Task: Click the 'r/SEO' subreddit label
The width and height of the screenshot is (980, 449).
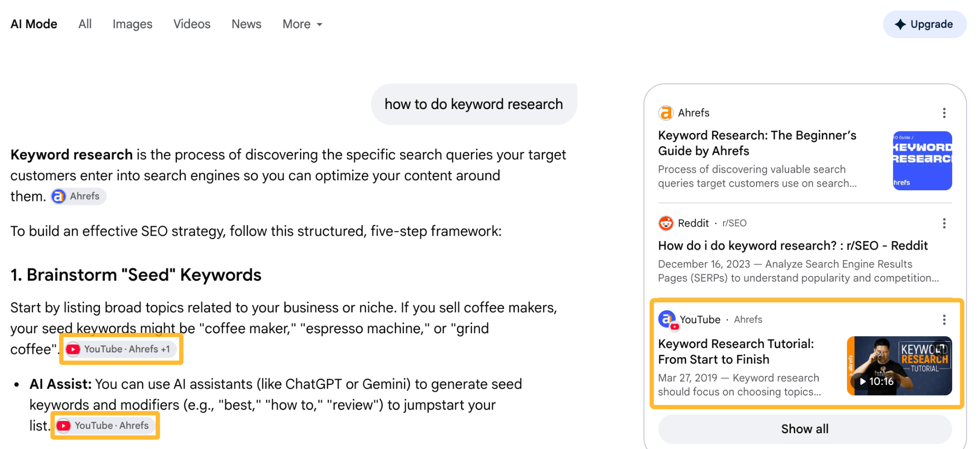Action: click(735, 223)
